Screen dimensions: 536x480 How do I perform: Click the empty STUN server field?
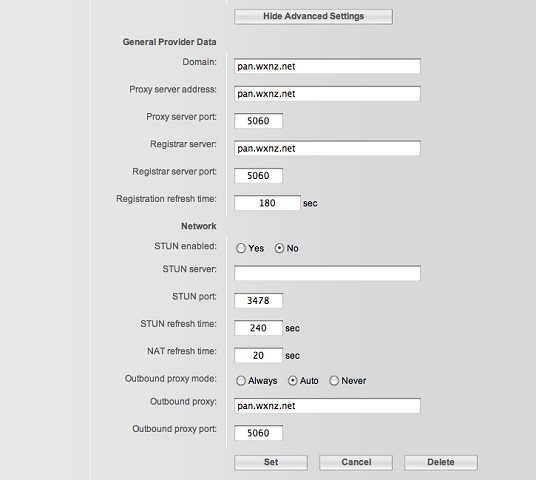[x=327, y=273]
